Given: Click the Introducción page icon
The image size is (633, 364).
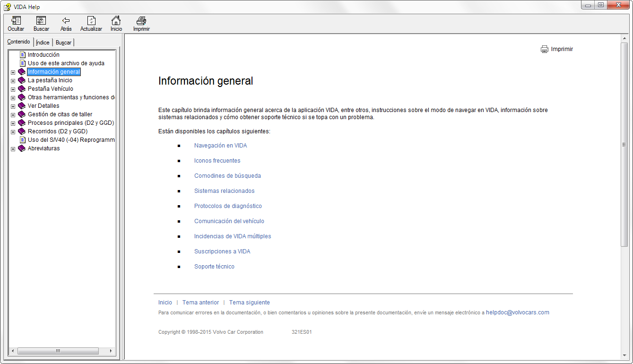Looking at the screenshot, I should click(22, 55).
